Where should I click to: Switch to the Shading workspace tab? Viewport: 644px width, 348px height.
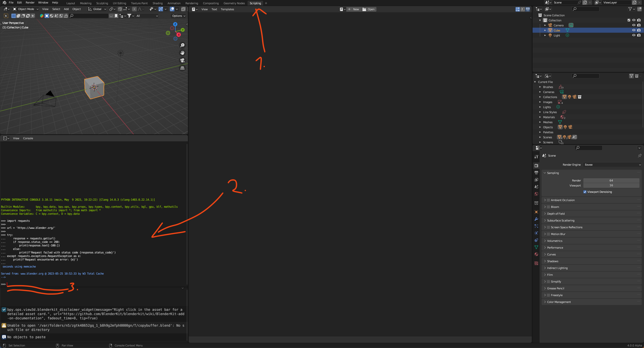coord(157,3)
